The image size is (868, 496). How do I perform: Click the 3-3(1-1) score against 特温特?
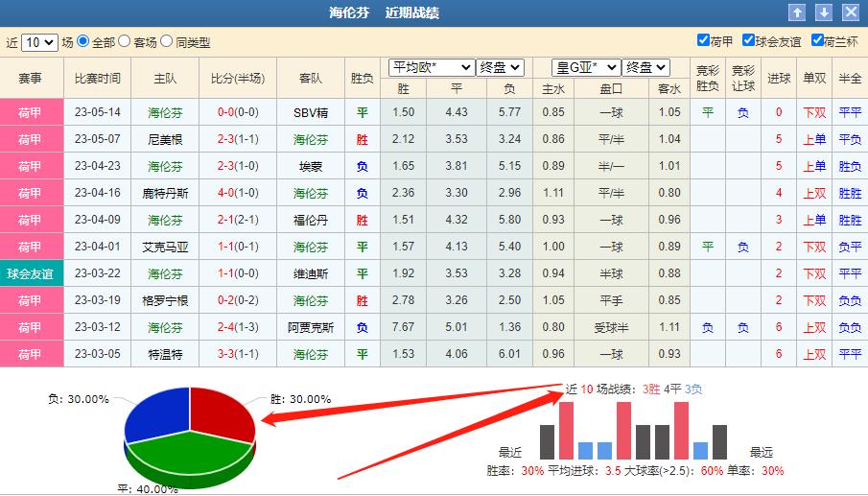coord(238,354)
